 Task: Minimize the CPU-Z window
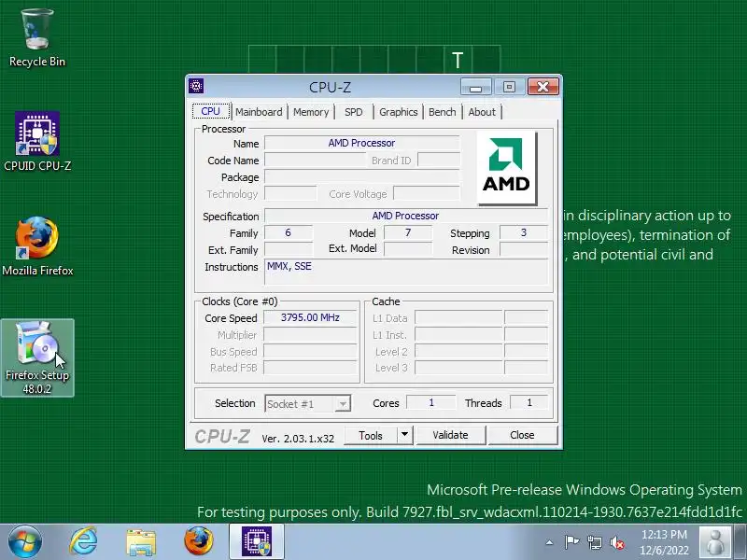point(475,87)
